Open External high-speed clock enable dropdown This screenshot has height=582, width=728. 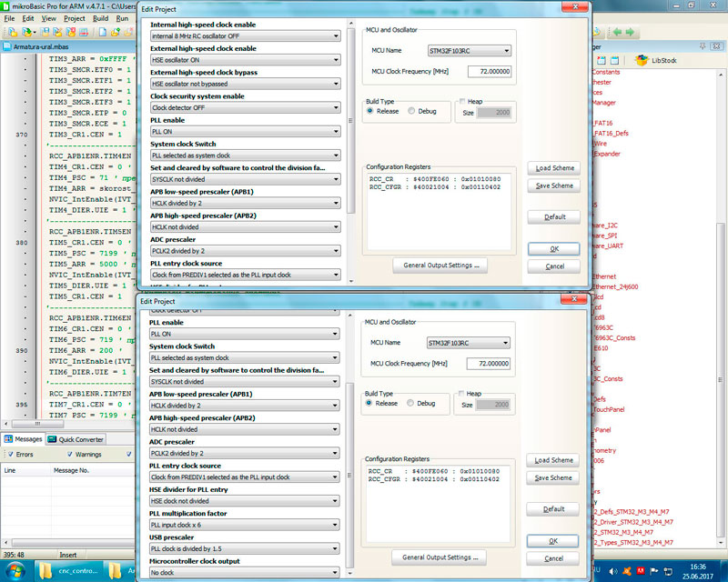(245, 60)
